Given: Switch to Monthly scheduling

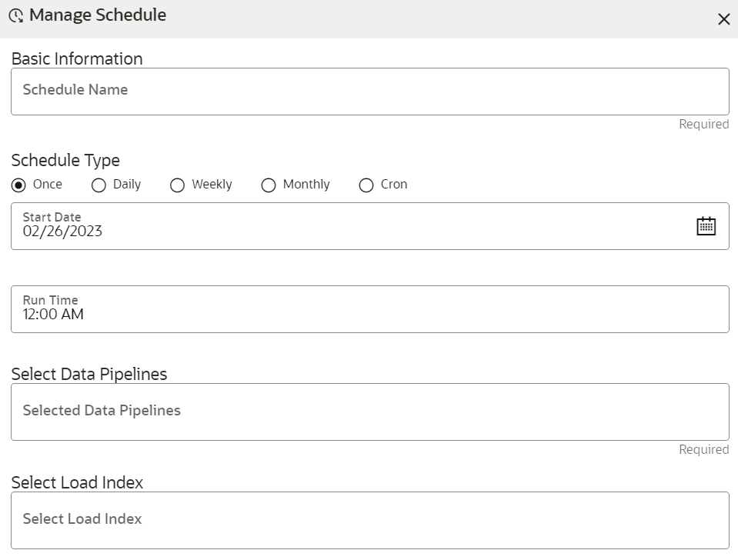Looking at the screenshot, I should point(269,185).
